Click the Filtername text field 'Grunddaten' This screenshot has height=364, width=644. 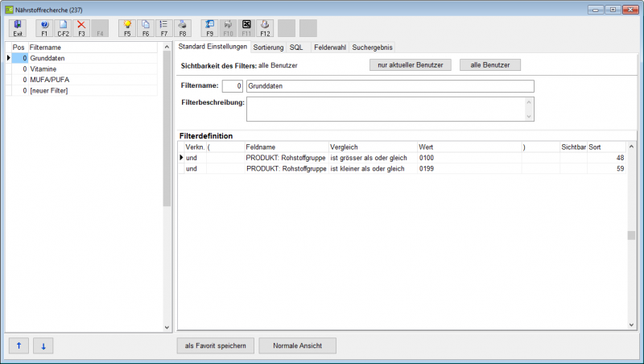click(390, 86)
